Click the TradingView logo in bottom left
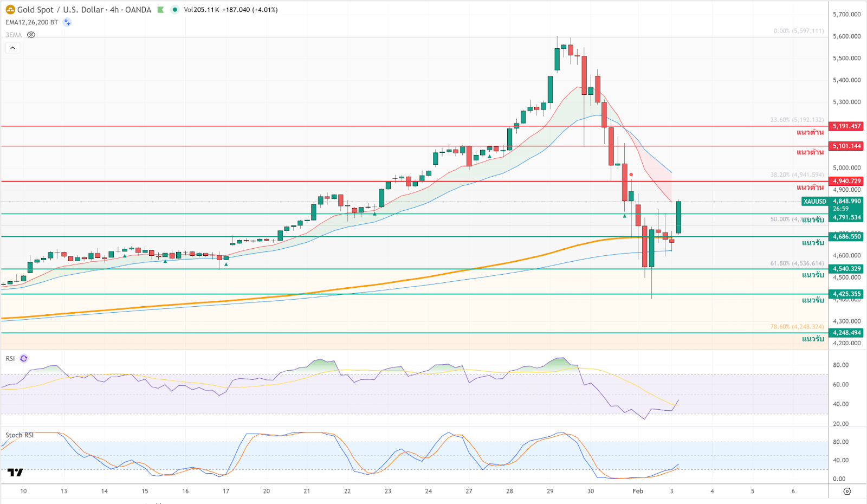Screen dimensions: 867x504 point(15,473)
